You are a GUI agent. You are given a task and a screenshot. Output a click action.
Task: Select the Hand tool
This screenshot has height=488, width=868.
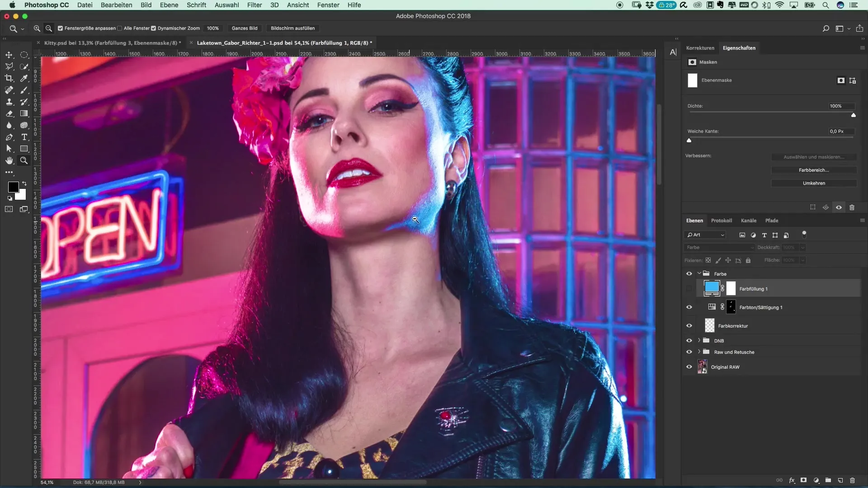[9, 160]
